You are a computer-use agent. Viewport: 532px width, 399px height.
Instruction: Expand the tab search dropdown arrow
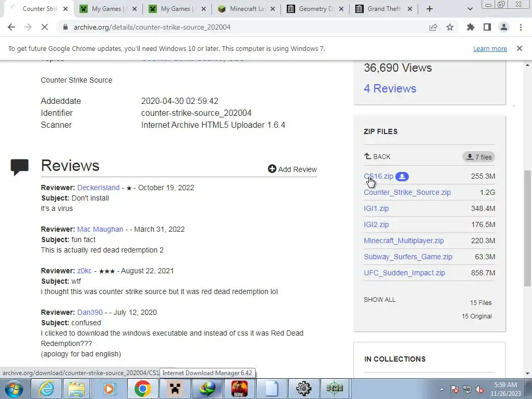[x=470, y=9]
